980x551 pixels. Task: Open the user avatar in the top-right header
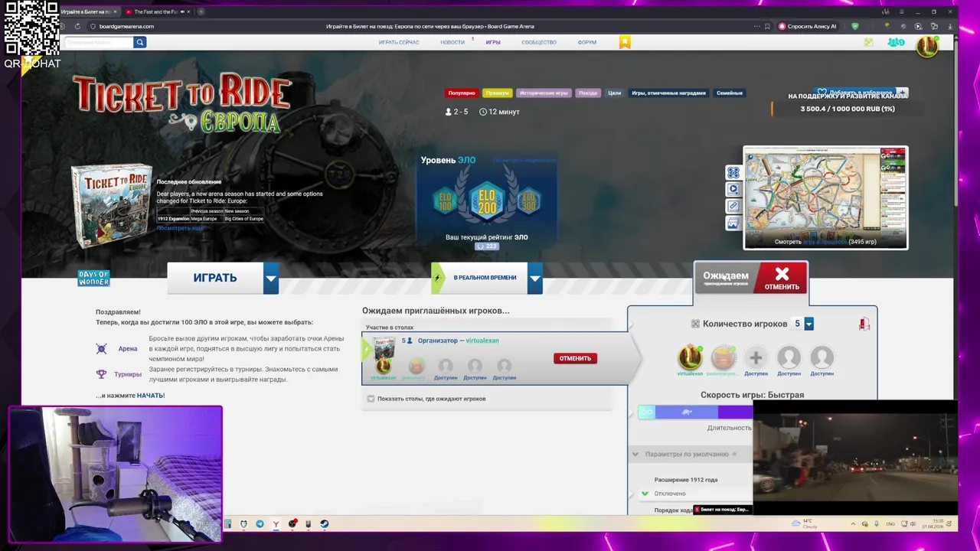point(927,46)
